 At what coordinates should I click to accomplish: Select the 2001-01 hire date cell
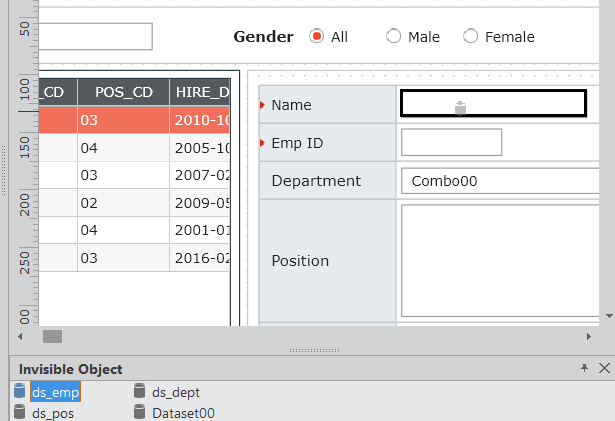coord(200,230)
